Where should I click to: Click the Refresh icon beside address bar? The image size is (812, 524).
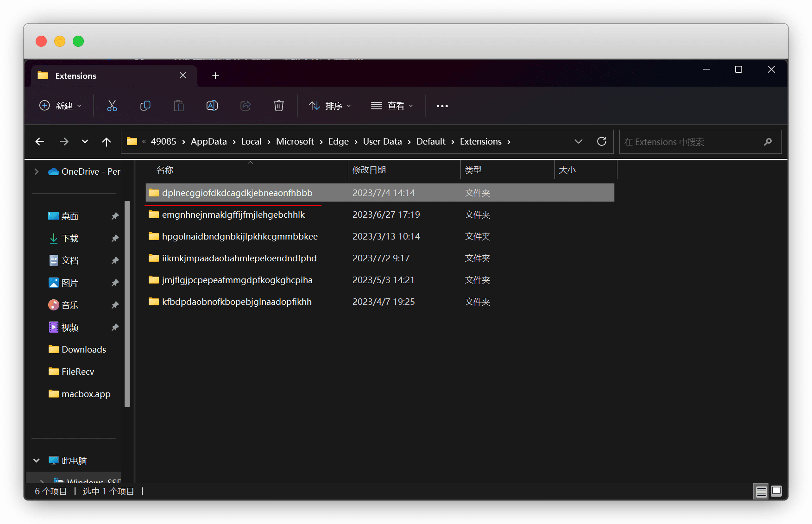[602, 142]
